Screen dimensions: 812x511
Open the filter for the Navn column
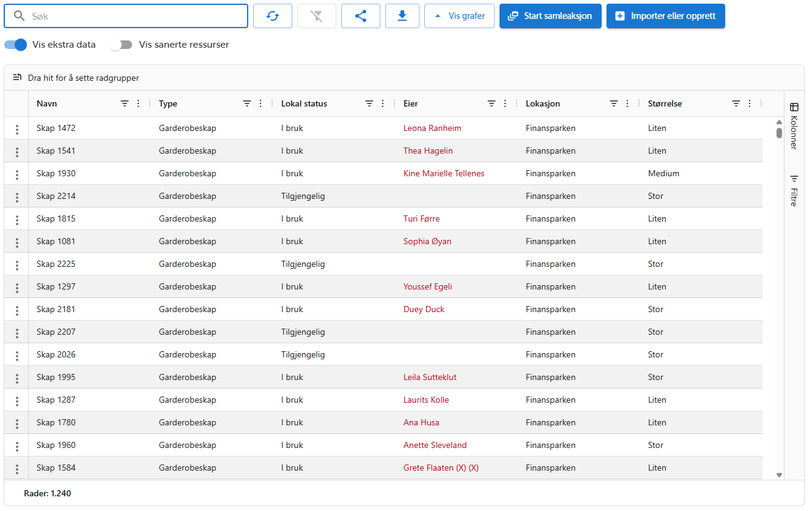(x=125, y=103)
